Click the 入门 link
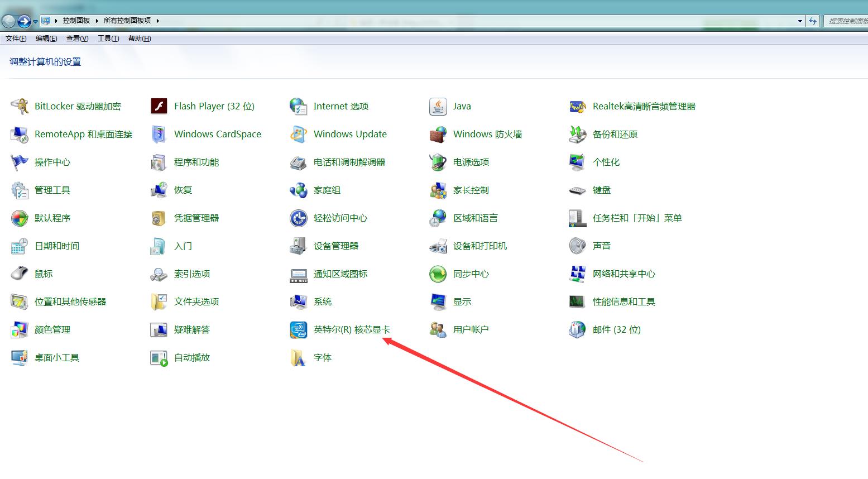This screenshot has width=868, height=479. click(x=183, y=246)
